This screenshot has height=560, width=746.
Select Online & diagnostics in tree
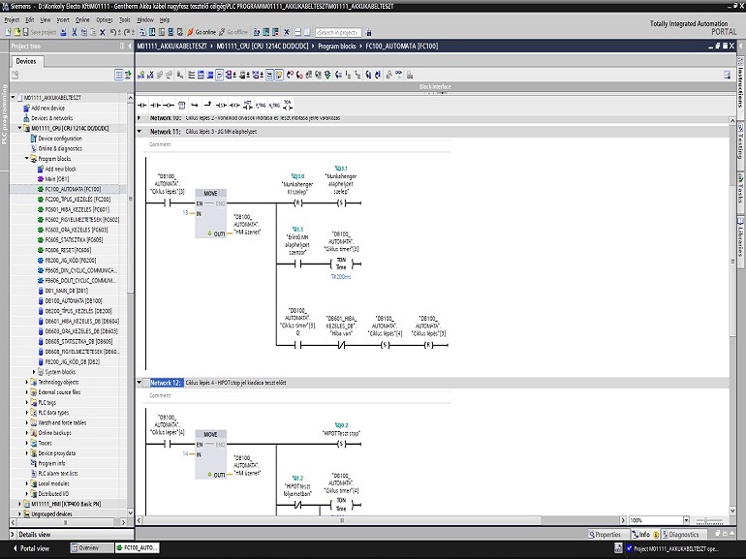(x=60, y=148)
